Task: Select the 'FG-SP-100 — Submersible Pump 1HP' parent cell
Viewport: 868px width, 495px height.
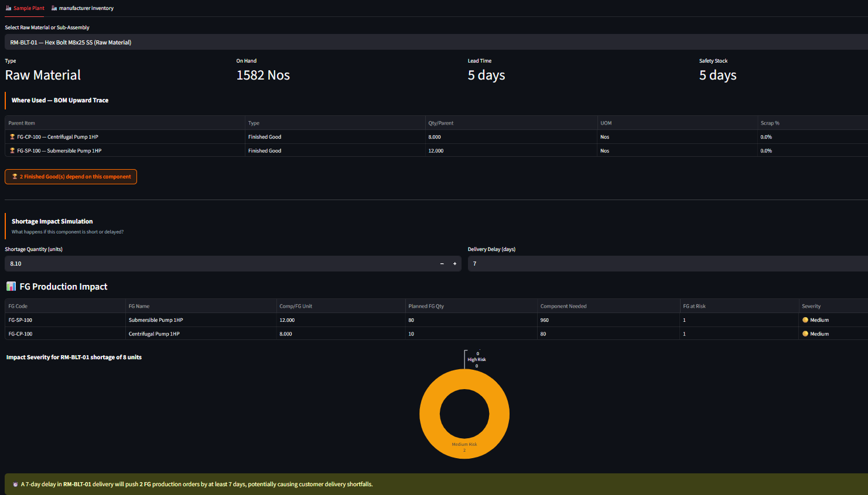Action: [125, 151]
